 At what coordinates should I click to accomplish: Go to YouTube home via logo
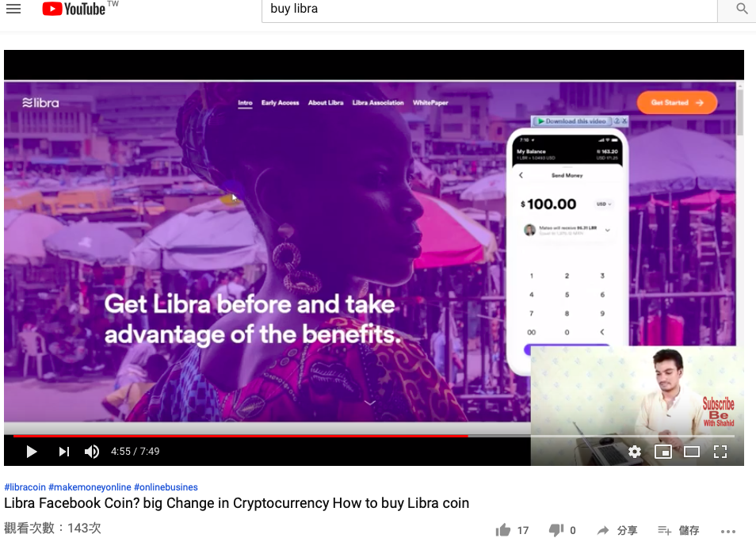(x=74, y=9)
